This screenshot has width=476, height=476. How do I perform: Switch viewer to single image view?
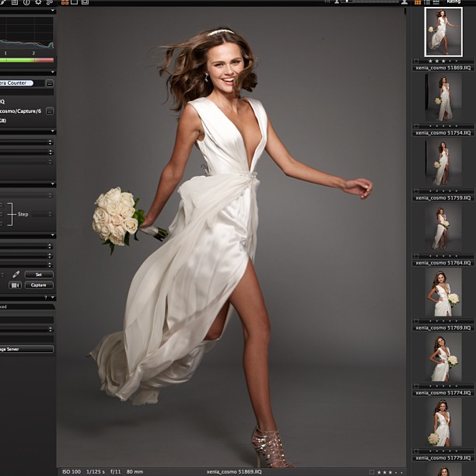[73, 2]
